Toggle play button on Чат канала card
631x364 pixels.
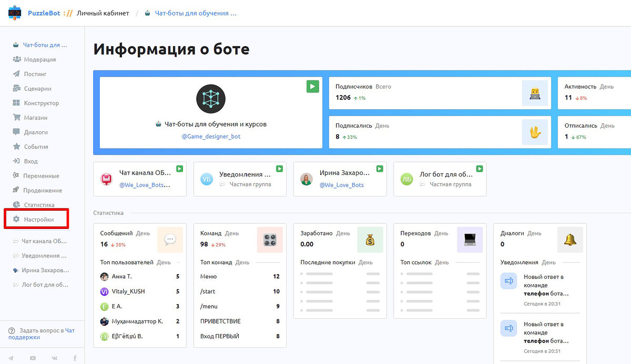click(x=179, y=169)
